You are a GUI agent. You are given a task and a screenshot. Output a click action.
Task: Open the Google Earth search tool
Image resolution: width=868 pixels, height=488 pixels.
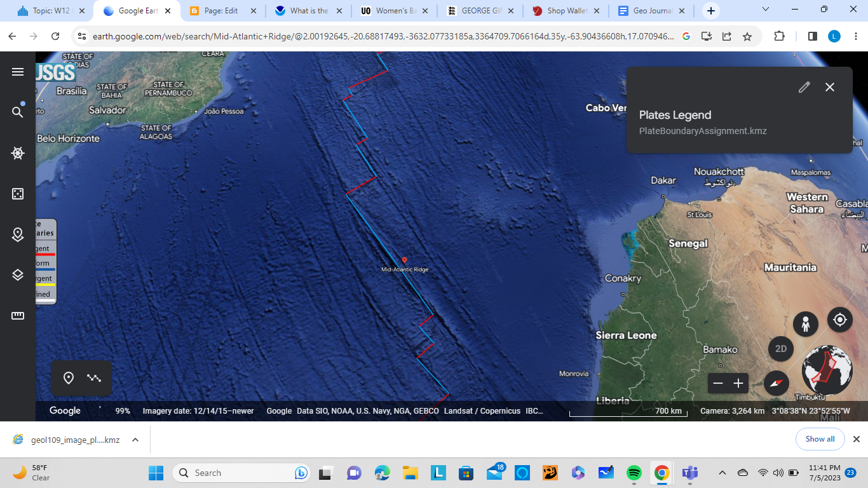click(x=18, y=112)
